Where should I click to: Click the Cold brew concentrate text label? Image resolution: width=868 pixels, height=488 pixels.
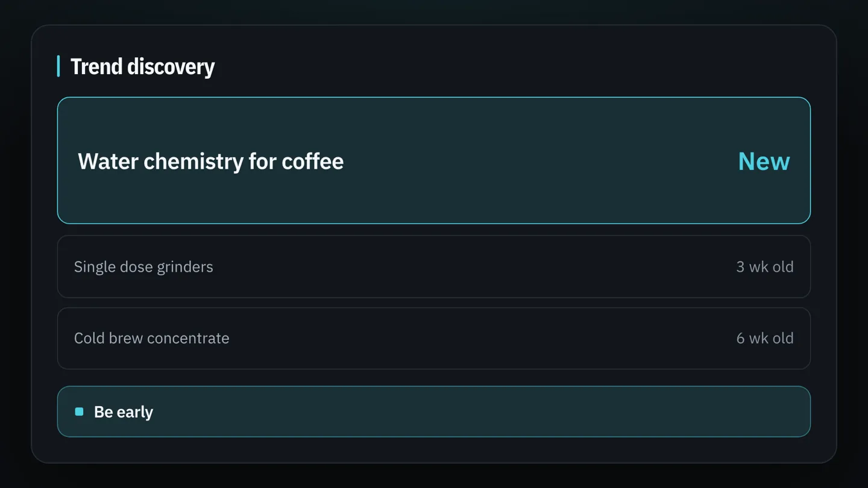tap(151, 338)
